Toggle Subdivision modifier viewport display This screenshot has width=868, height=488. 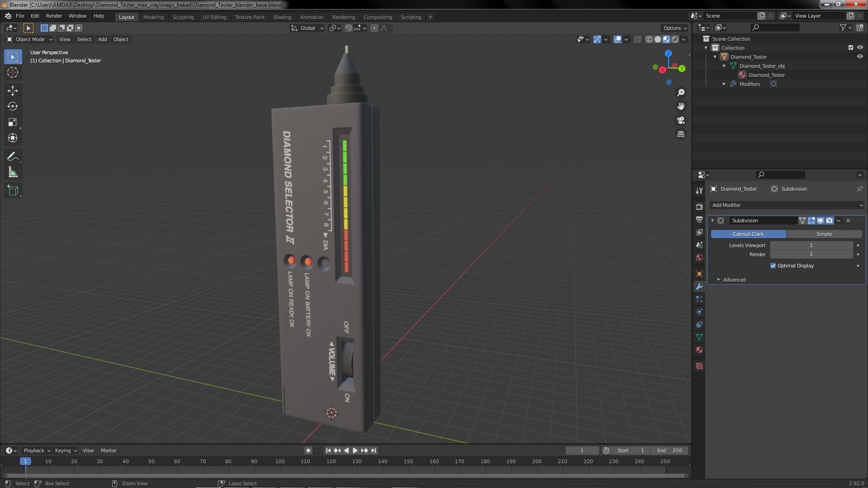pyautogui.click(x=820, y=221)
